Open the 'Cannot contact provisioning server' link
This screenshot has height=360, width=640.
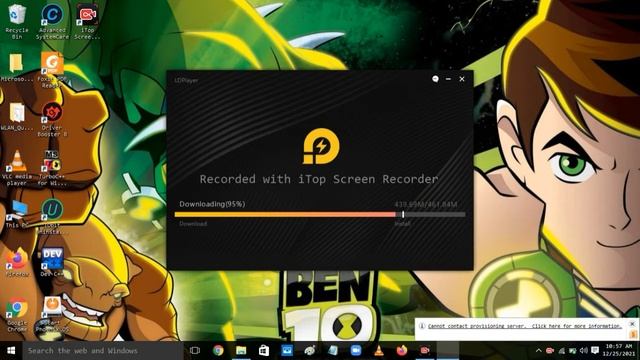pyautogui.click(x=525, y=326)
